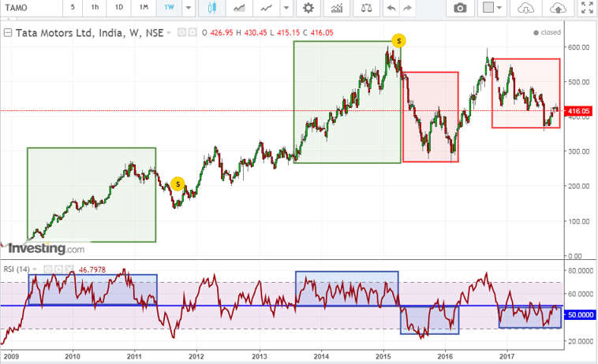Load chart layout from cloud
Image resolution: width=598 pixels, height=364 pixels.
coord(525,8)
